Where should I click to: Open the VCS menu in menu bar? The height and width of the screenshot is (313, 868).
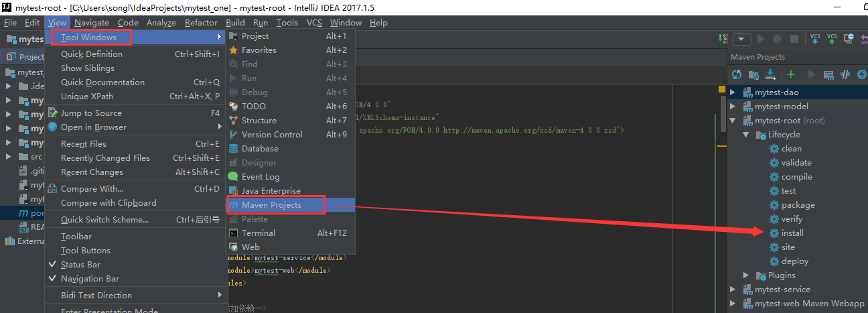pyautogui.click(x=314, y=22)
